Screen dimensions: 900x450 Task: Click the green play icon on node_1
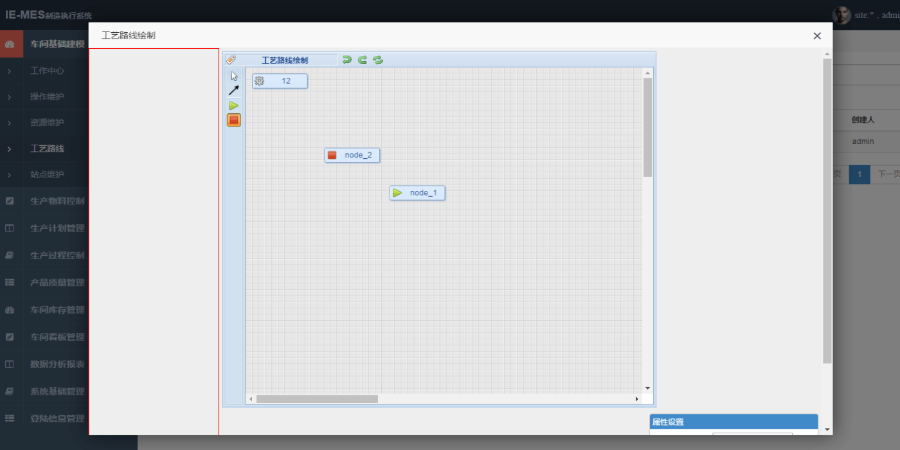pyautogui.click(x=397, y=193)
